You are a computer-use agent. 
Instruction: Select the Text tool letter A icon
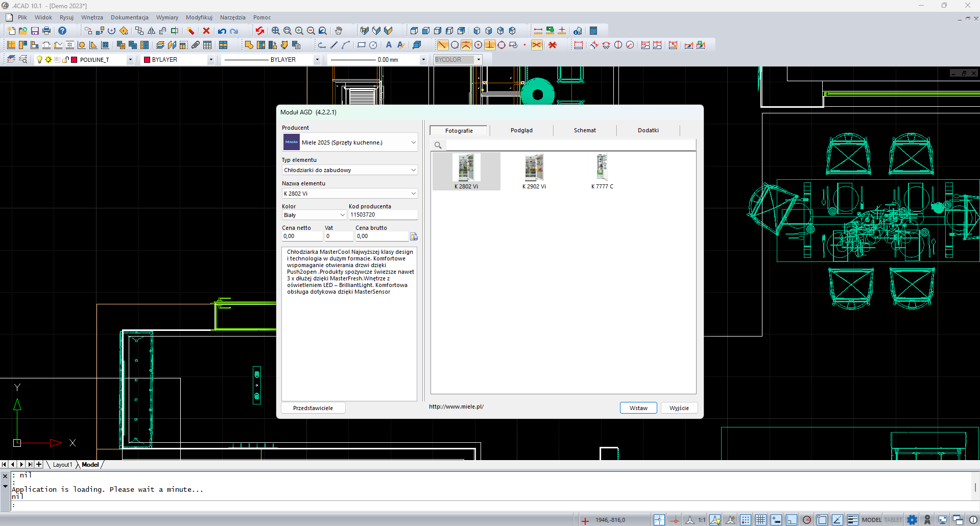tap(389, 45)
